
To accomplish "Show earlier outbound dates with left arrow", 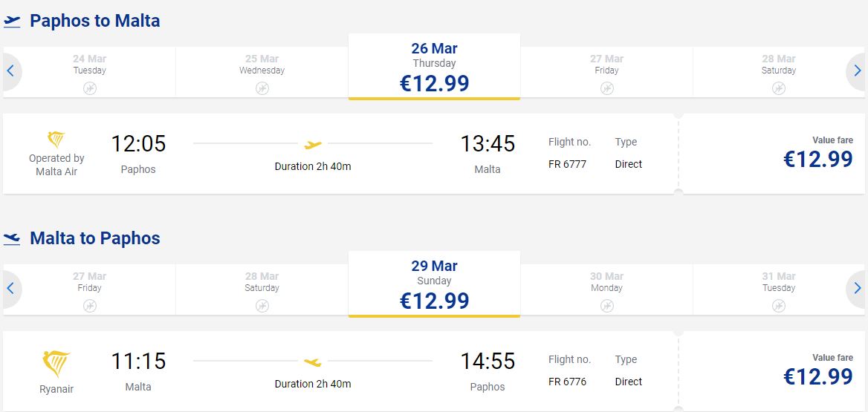I will click(x=11, y=71).
